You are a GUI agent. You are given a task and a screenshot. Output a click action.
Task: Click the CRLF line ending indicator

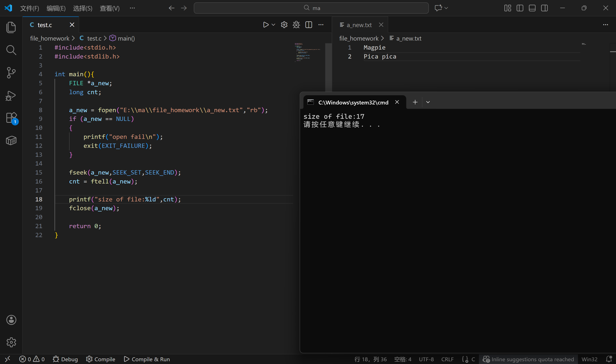click(447, 359)
